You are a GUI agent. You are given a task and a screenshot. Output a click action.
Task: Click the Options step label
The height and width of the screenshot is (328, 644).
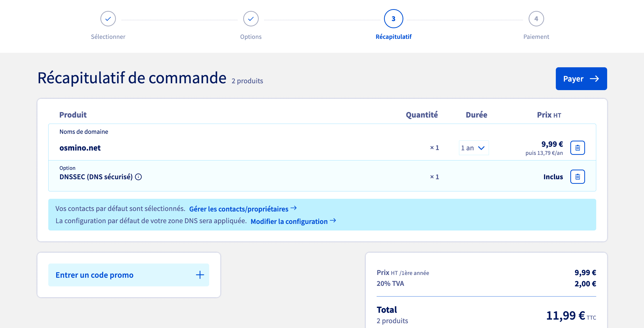pyautogui.click(x=251, y=37)
